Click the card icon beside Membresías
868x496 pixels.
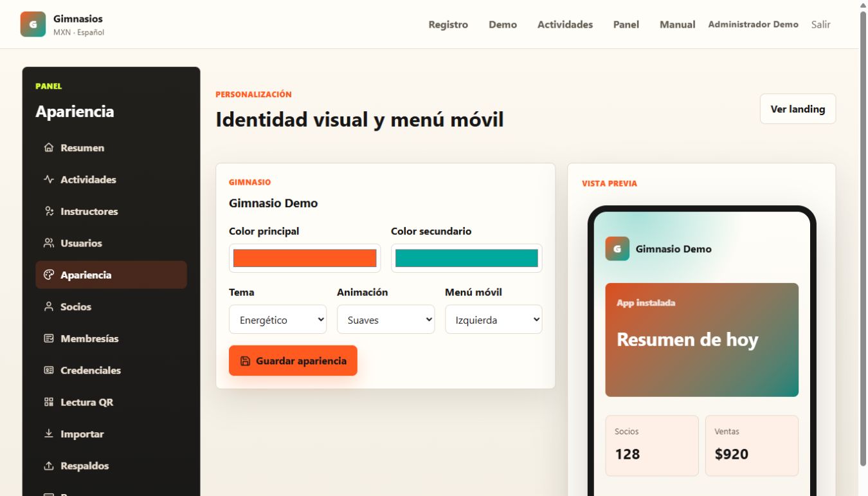point(49,338)
